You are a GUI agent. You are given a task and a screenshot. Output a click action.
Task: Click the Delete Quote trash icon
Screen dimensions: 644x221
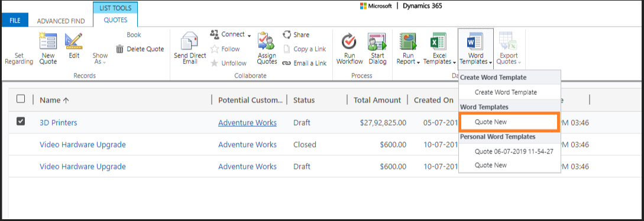click(x=120, y=49)
